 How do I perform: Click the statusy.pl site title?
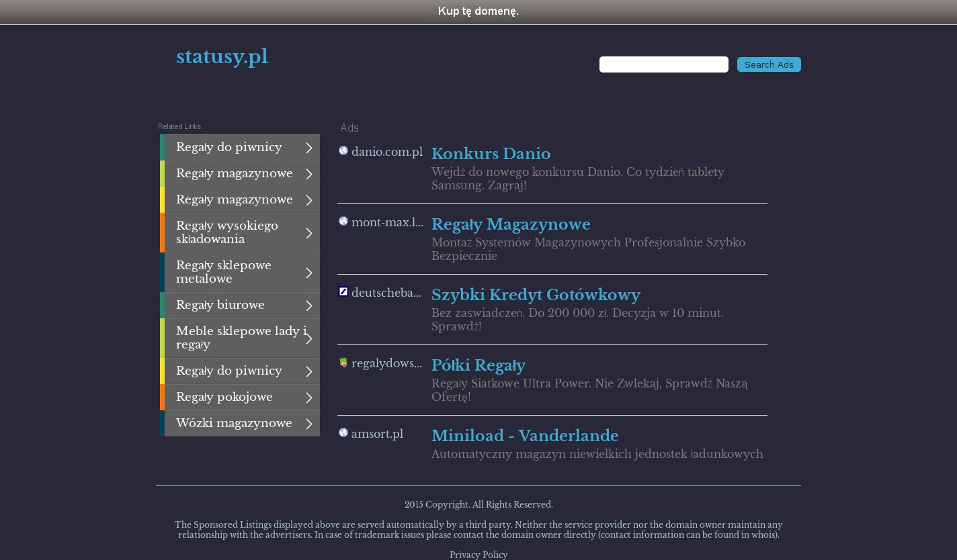click(222, 57)
